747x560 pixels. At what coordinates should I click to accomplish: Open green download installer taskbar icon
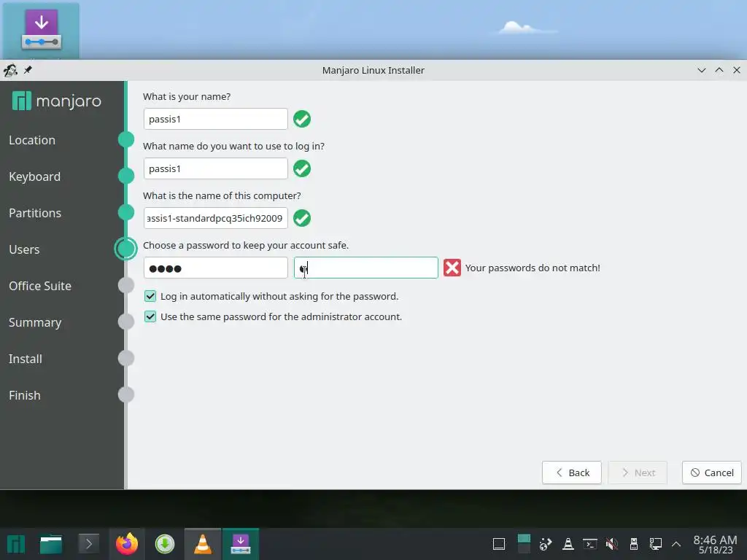[x=165, y=544]
